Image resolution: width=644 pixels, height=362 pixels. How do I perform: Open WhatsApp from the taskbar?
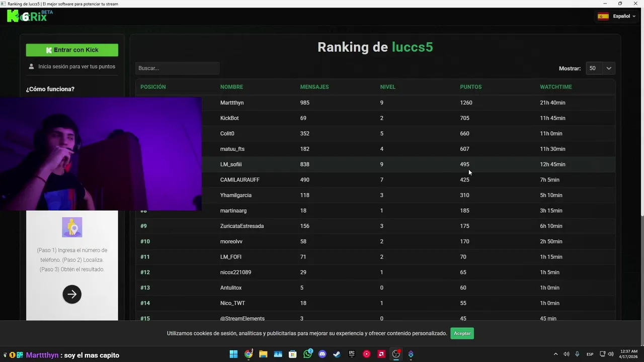point(308,354)
